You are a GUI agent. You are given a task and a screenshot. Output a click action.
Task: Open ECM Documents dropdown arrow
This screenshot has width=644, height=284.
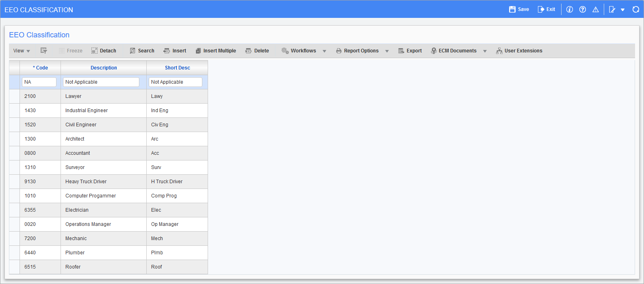(x=485, y=51)
